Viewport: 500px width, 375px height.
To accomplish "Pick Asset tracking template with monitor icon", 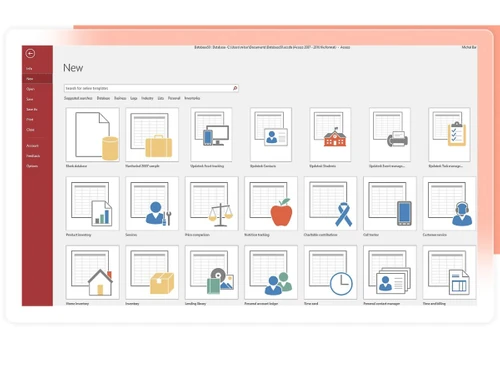I will [211, 134].
